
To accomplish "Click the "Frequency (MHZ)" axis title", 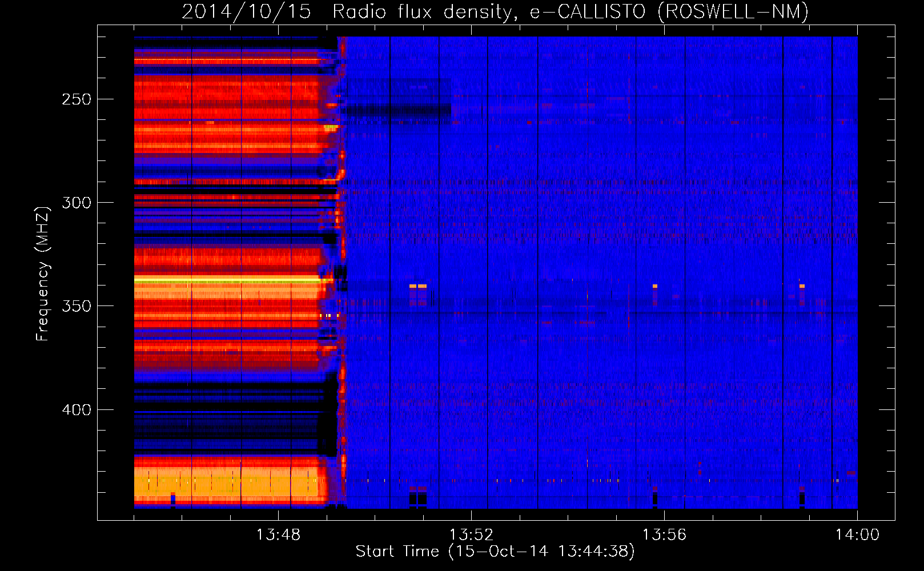I will pyautogui.click(x=43, y=274).
